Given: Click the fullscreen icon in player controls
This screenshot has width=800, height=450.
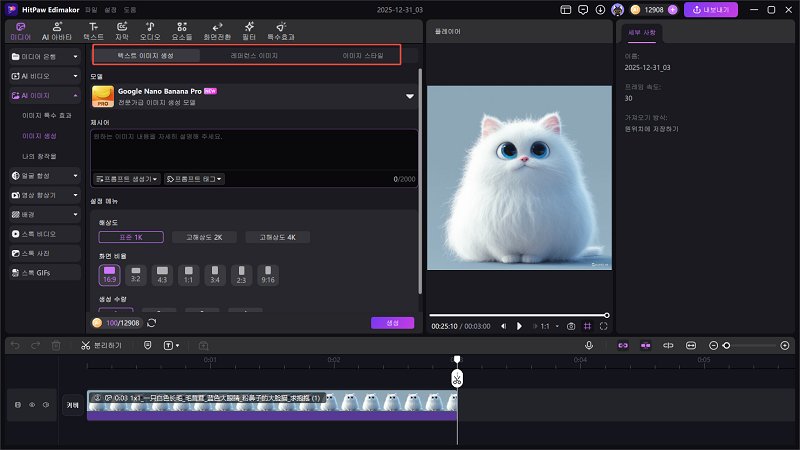Looking at the screenshot, I should click(x=603, y=326).
